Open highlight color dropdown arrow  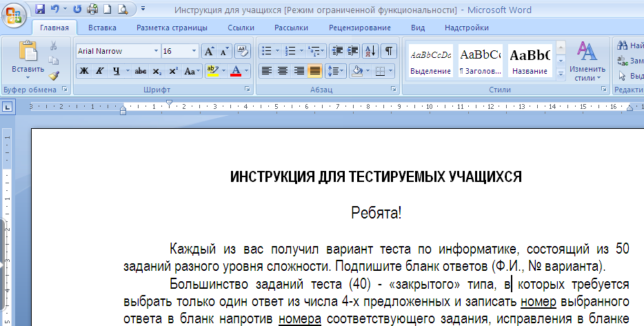click(224, 71)
